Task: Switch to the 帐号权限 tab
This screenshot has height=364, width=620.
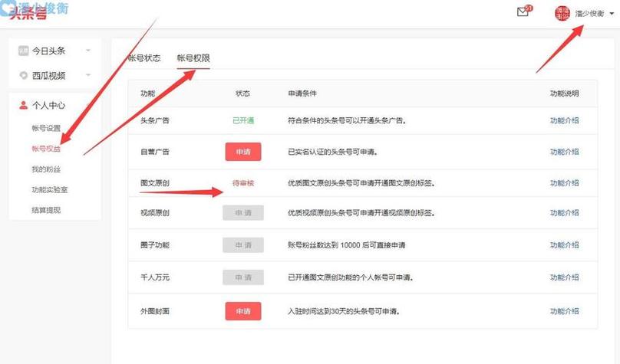Action: click(193, 58)
